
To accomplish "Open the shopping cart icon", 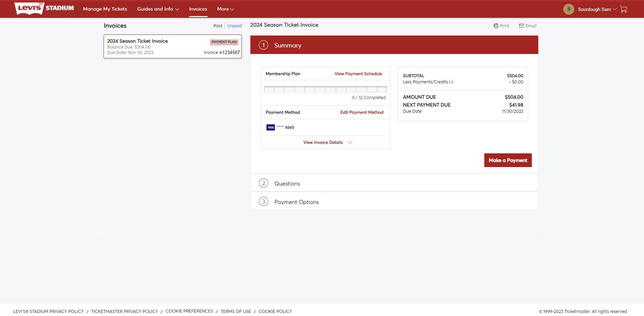I will [623, 9].
